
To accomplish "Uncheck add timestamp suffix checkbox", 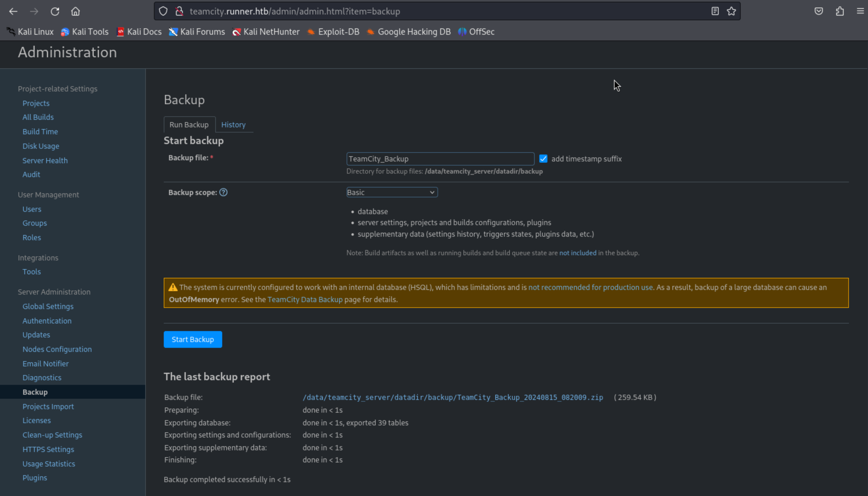I will pyautogui.click(x=543, y=159).
